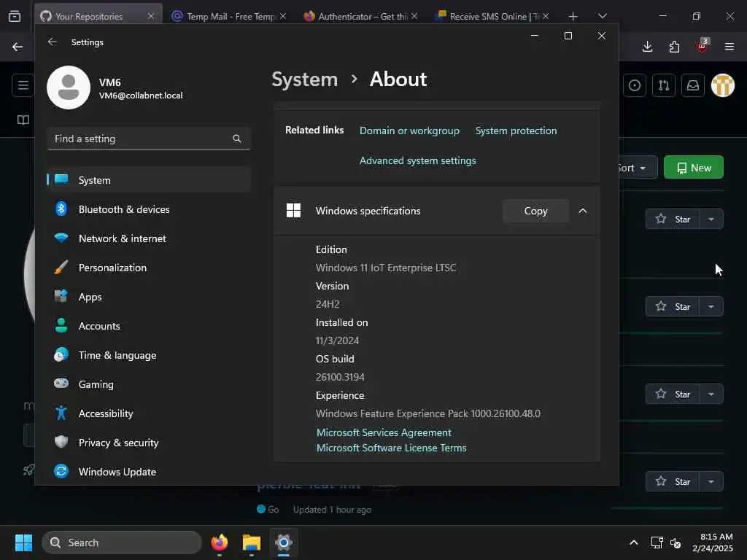Open Microsoft Services Agreement link
Image resolution: width=747 pixels, height=560 pixels.
[384, 432]
